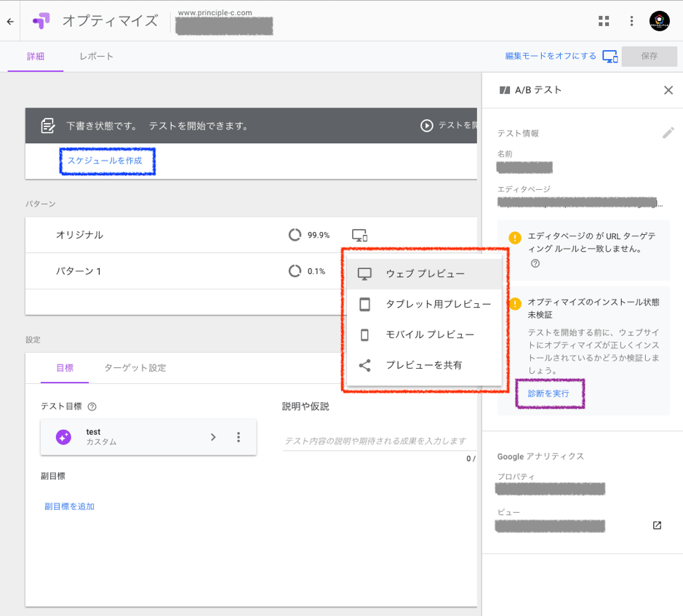
Task: Open the Google apps grid icon
Action: click(604, 21)
